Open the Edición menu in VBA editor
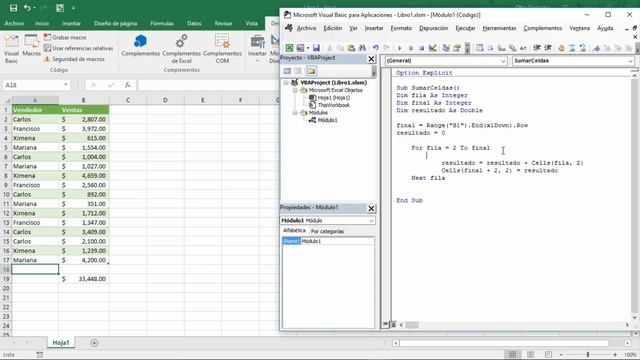 click(x=333, y=28)
